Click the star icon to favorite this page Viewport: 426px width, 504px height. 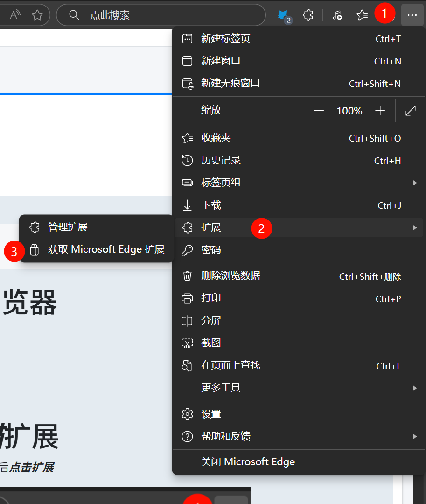(x=37, y=15)
